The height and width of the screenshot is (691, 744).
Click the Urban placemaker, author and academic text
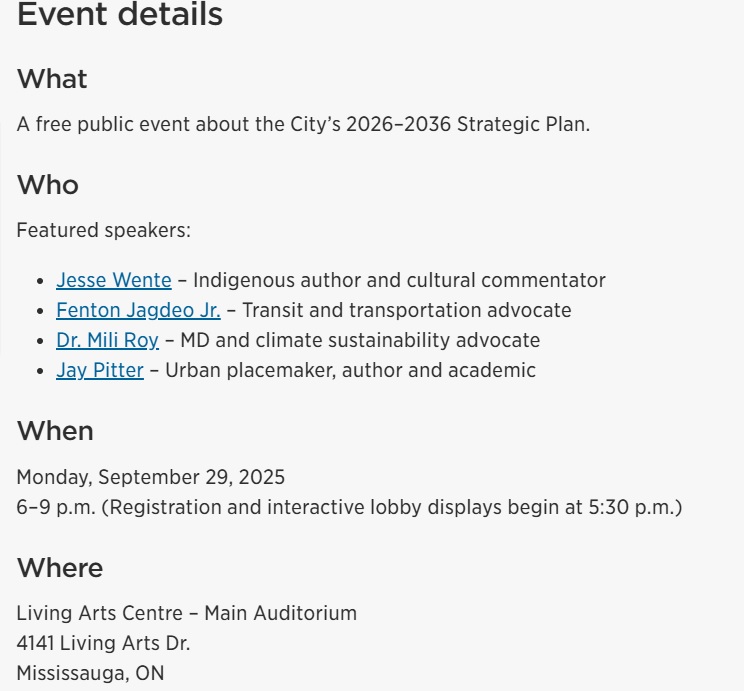tap(350, 370)
